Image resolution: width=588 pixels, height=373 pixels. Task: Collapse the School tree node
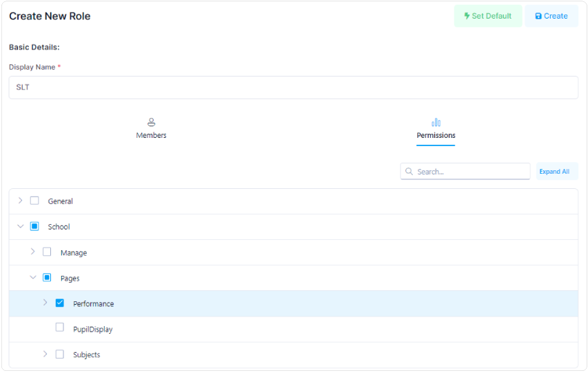pos(20,226)
